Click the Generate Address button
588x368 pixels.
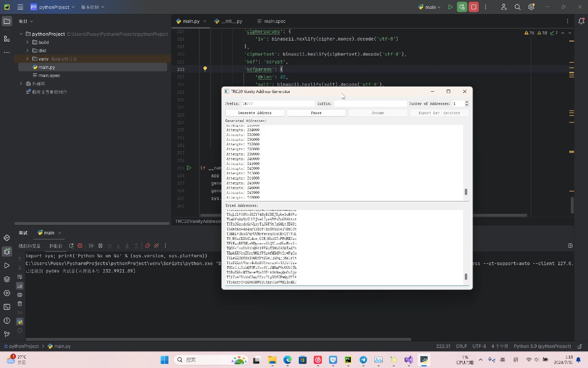point(255,113)
